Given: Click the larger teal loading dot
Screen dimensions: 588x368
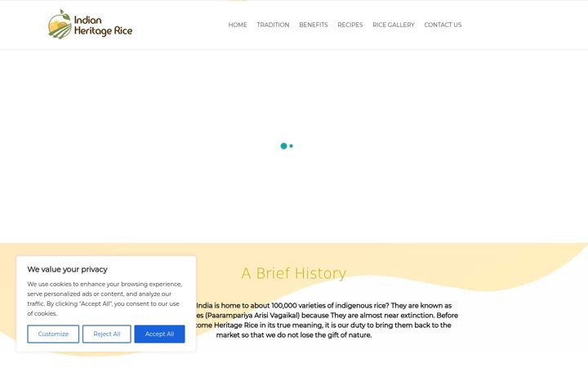Looking at the screenshot, I should click(x=283, y=146).
